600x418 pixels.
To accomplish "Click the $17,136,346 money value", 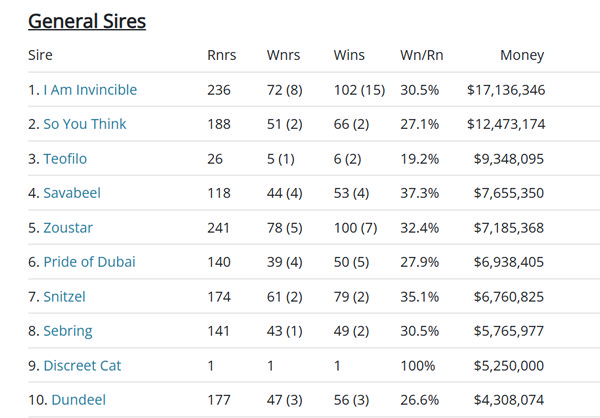I will point(505,90).
